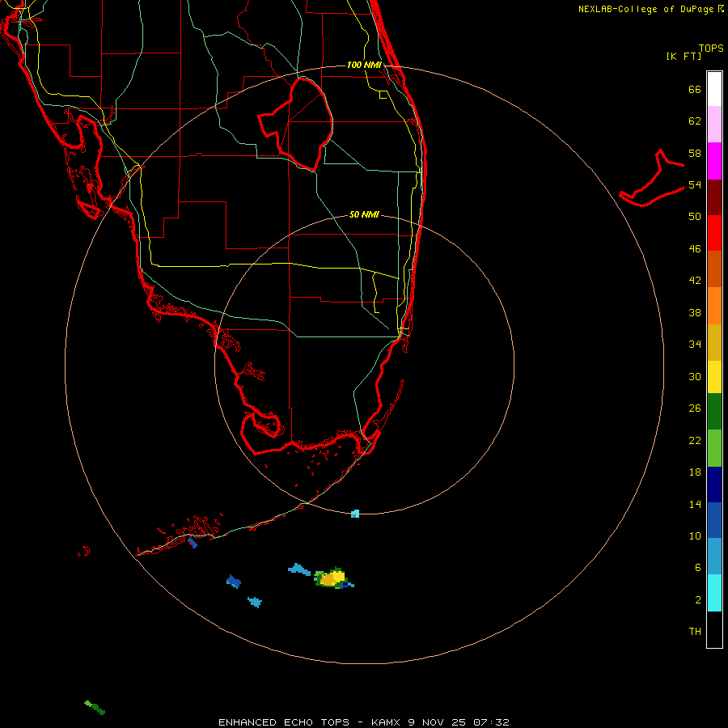
Task: Click the bright red legend swatch
Action: (714, 233)
